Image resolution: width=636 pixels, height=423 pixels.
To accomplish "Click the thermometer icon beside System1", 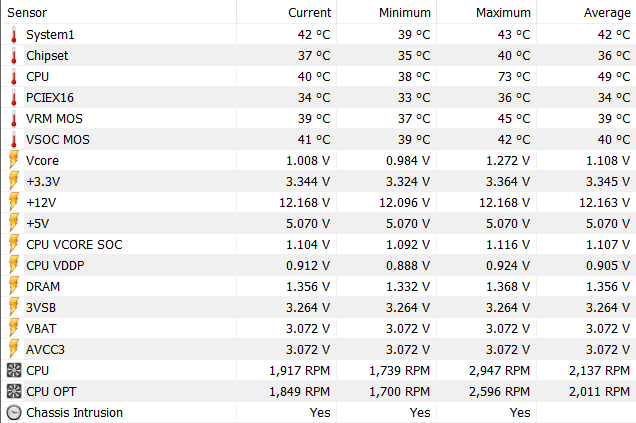I will pos(14,35).
